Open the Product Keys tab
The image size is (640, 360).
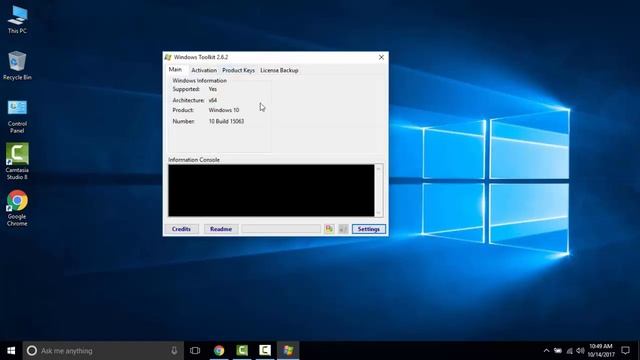[x=238, y=70]
